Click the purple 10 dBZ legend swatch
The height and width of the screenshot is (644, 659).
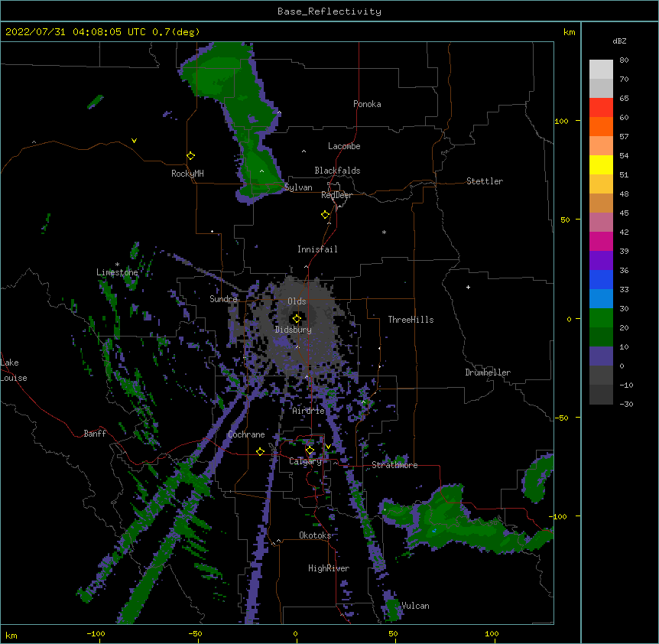click(x=601, y=356)
